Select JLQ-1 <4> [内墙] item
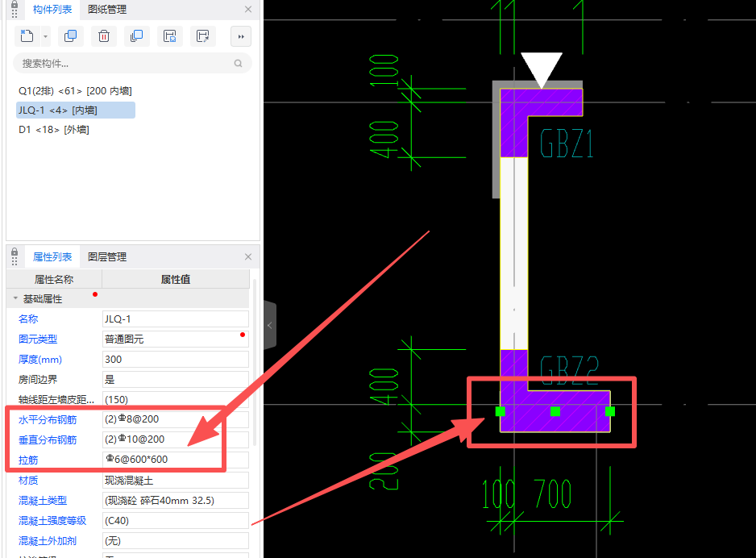 (x=76, y=110)
